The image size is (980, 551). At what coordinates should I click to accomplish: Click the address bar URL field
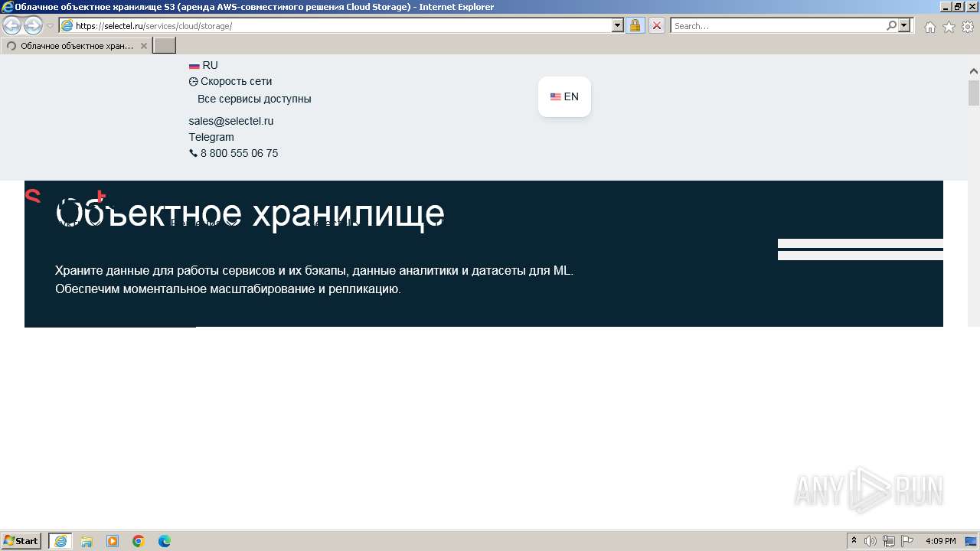(x=342, y=25)
